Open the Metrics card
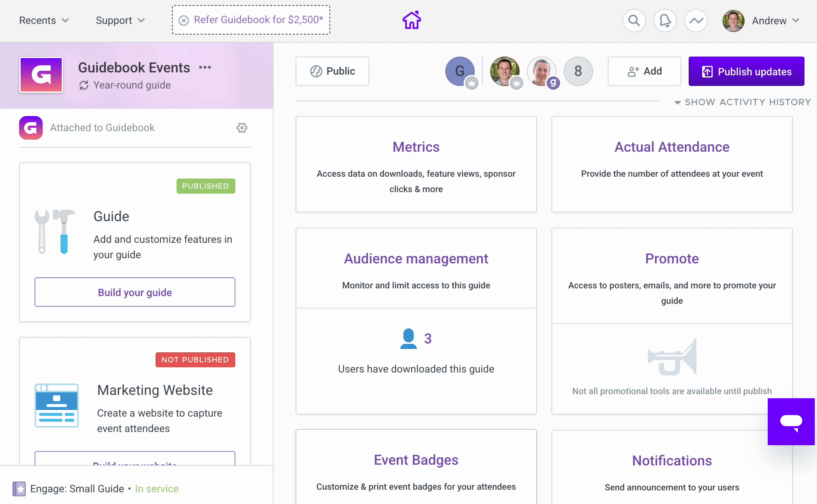817x504 pixels. point(416,164)
